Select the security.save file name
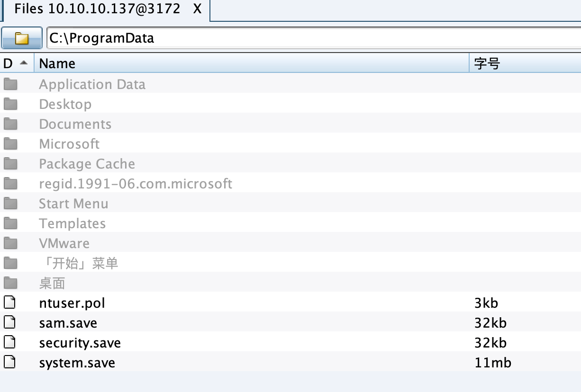581x392 pixels. (80, 343)
